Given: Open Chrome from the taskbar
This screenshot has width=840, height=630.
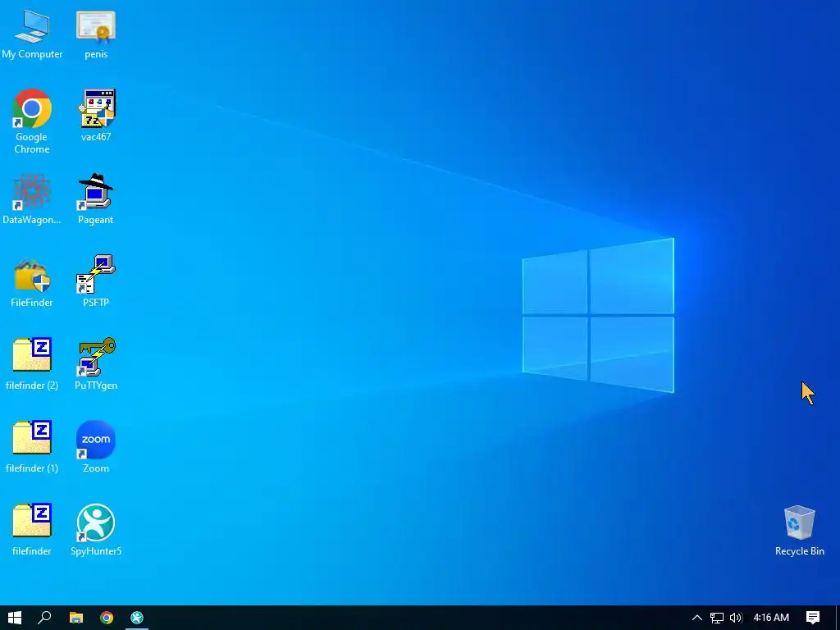Looking at the screenshot, I should [107, 618].
